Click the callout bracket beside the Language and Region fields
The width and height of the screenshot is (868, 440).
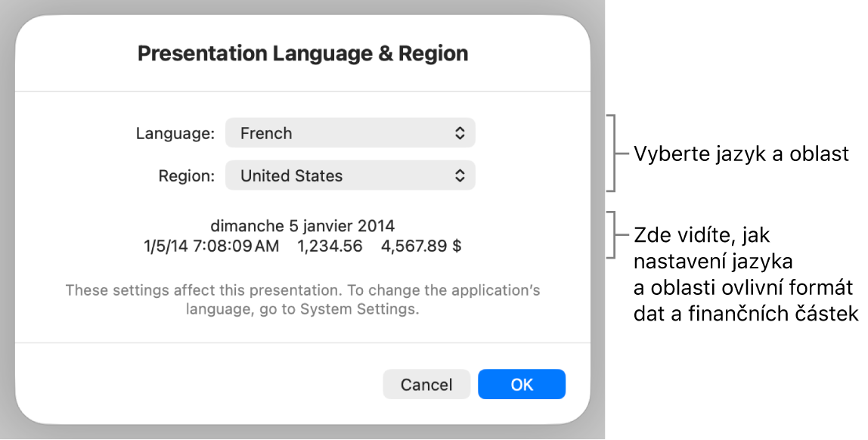(614, 153)
